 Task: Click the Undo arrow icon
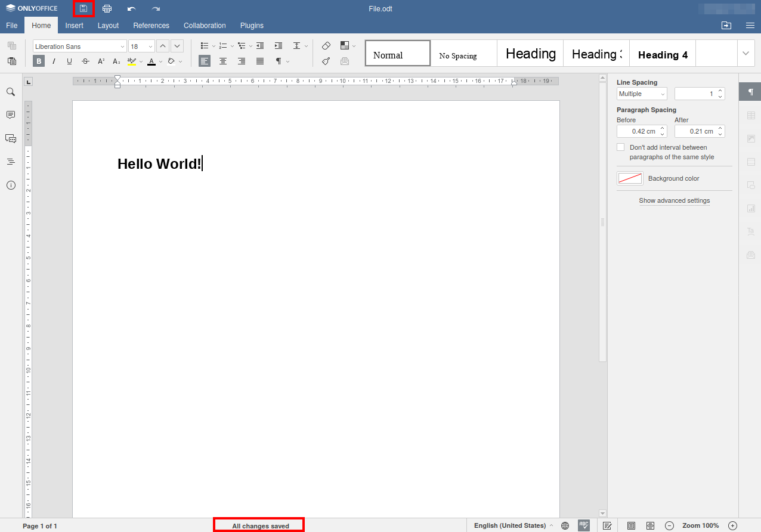tap(131, 9)
